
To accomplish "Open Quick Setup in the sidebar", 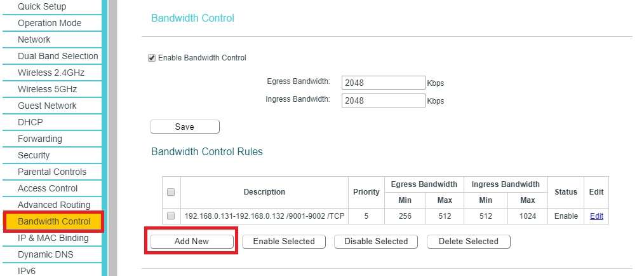I will (x=42, y=6).
